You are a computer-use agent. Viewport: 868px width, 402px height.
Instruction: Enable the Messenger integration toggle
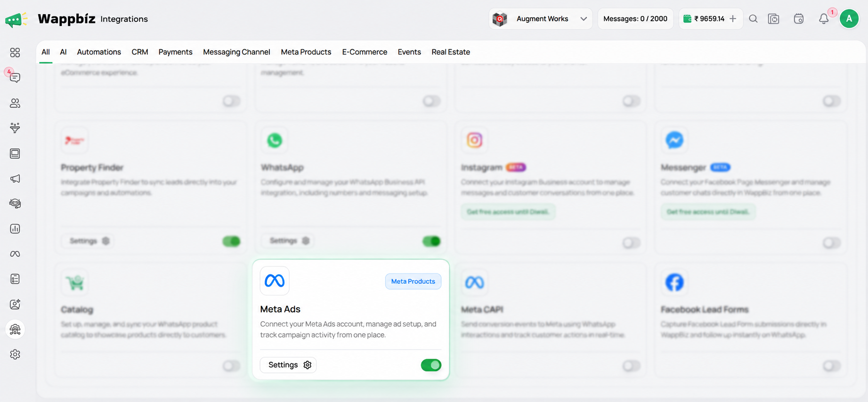(x=831, y=243)
